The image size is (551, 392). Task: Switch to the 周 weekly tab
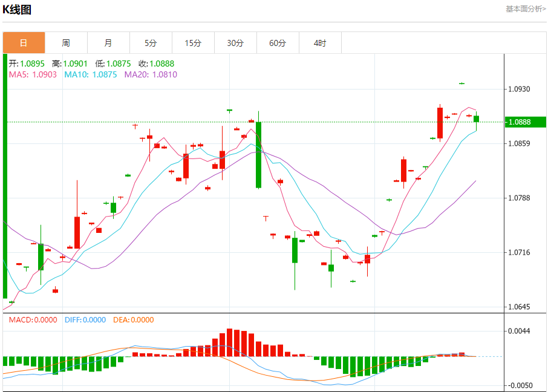coord(66,43)
